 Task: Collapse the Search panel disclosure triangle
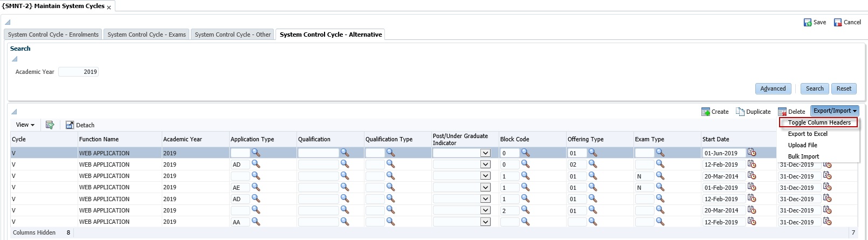15,59
